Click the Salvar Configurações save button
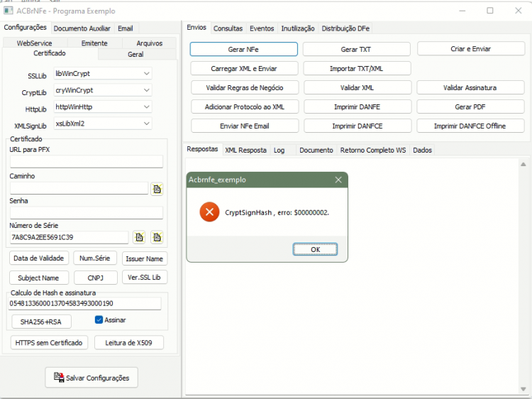Image resolution: width=532 pixels, height=399 pixels. (92, 377)
